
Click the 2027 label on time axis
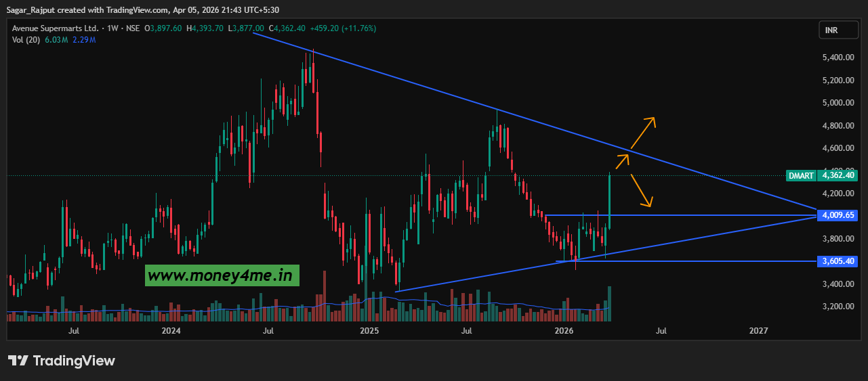tap(758, 331)
